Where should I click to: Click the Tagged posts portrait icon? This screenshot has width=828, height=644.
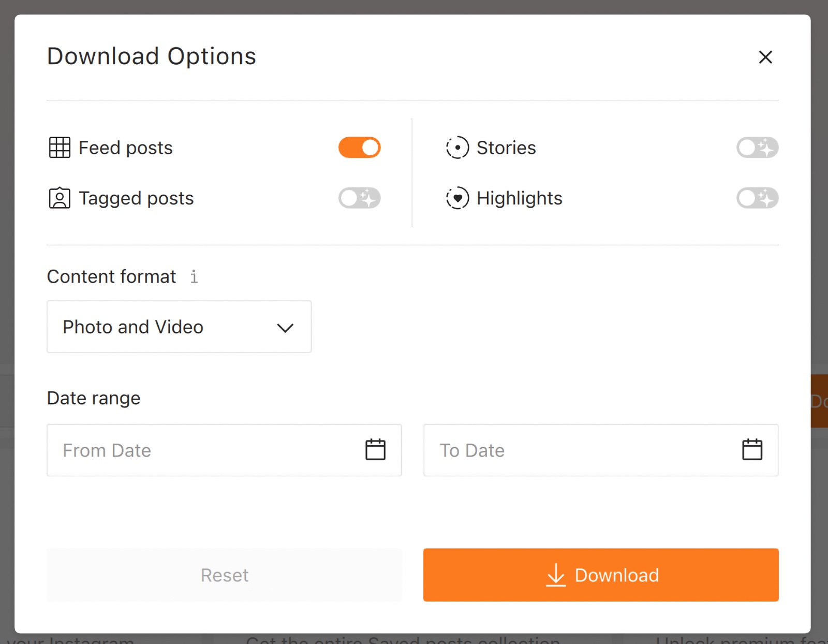click(x=60, y=198)
